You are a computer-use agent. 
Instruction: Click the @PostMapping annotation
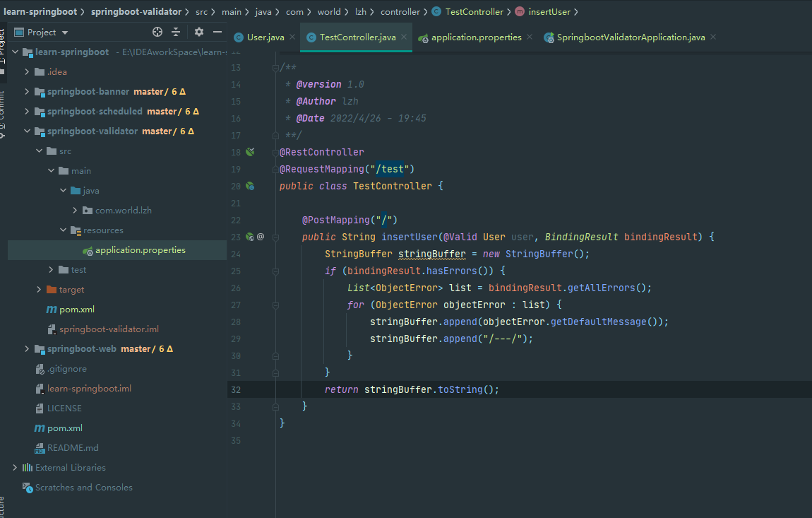336,220
